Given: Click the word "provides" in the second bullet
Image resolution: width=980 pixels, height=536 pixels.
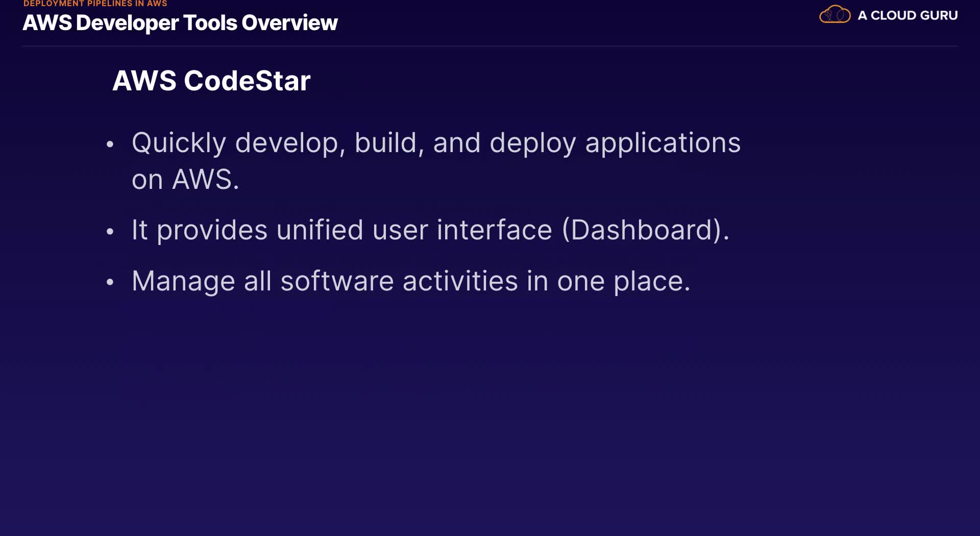Looking at the screenshot, I should 212,231.
